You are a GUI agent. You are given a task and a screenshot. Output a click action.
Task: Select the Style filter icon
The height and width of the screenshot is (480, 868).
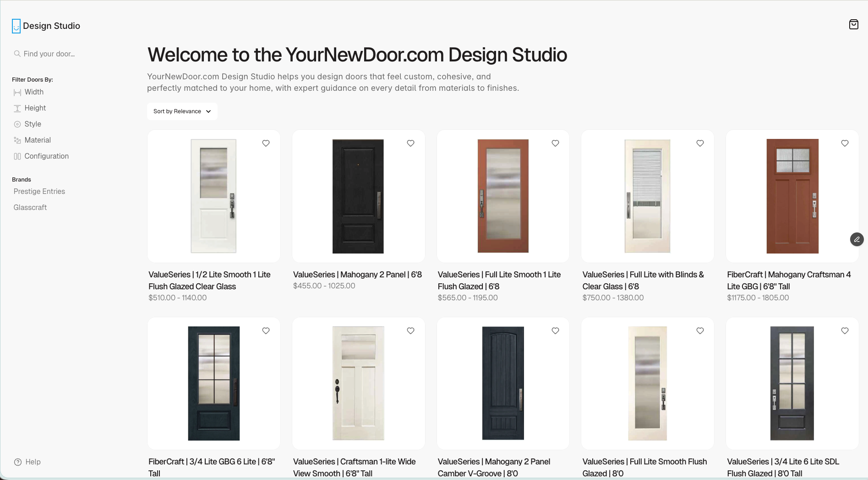[x=17, y=124]
